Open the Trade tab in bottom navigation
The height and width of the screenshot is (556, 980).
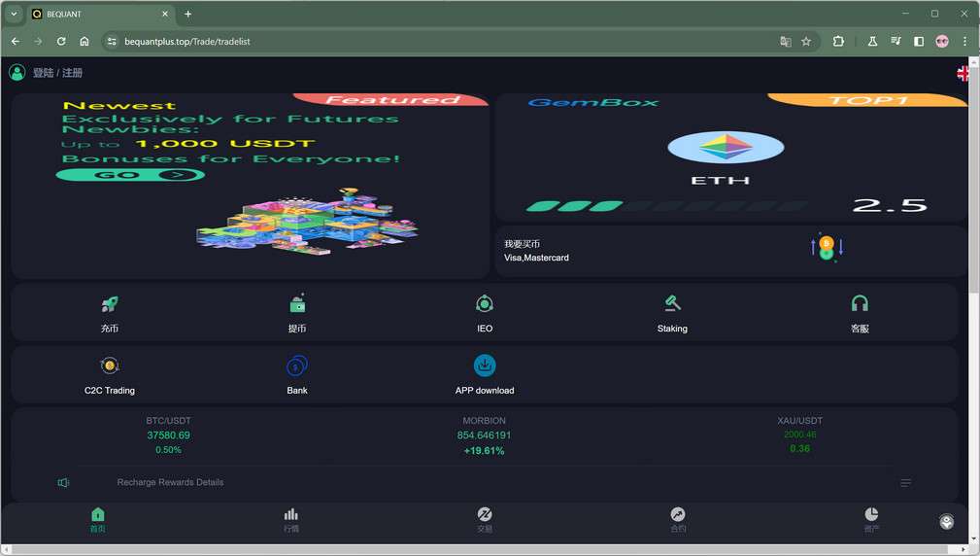[485, 520]
